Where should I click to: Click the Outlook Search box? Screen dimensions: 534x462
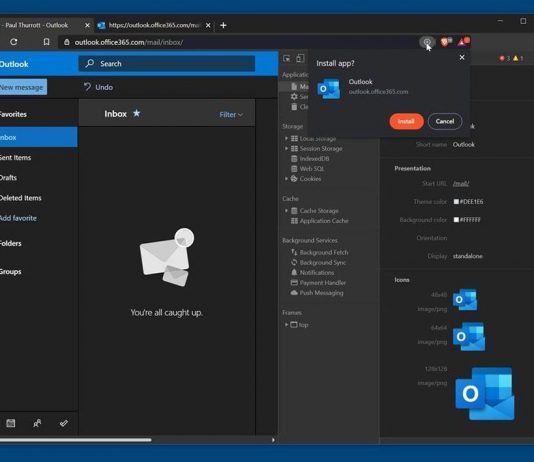tap(167, 64)
